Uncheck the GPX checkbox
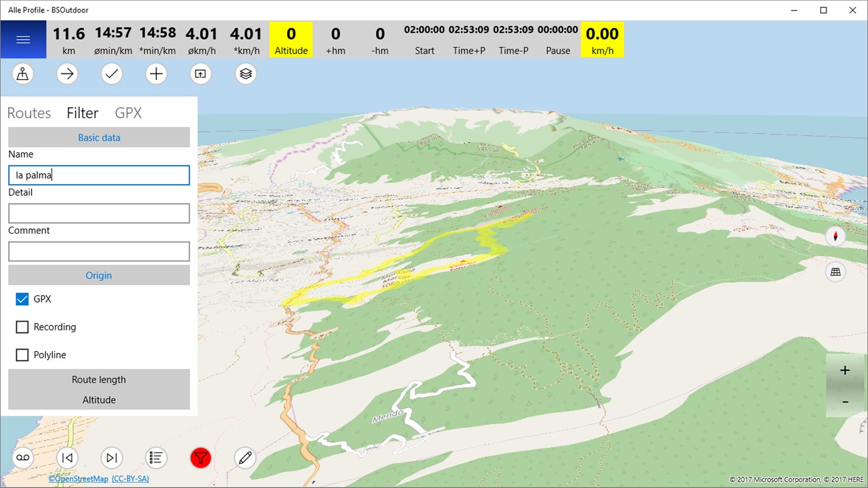This screenshot has width=868, height=488. (22, 299)
